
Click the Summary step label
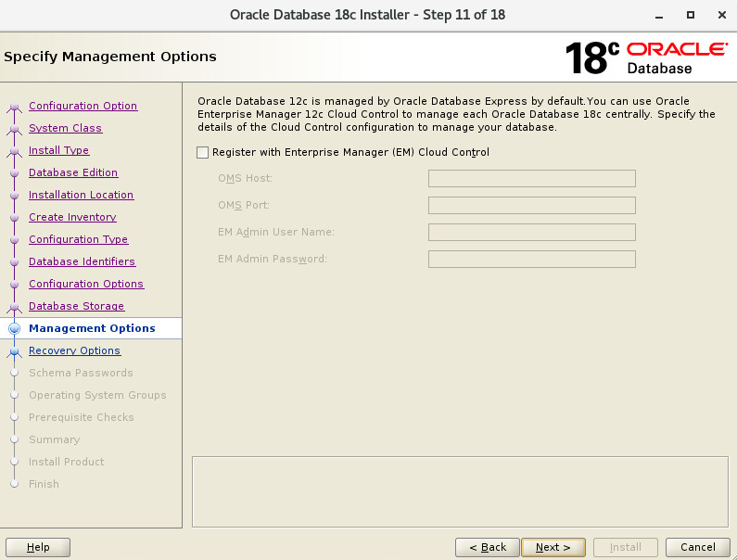54,439
